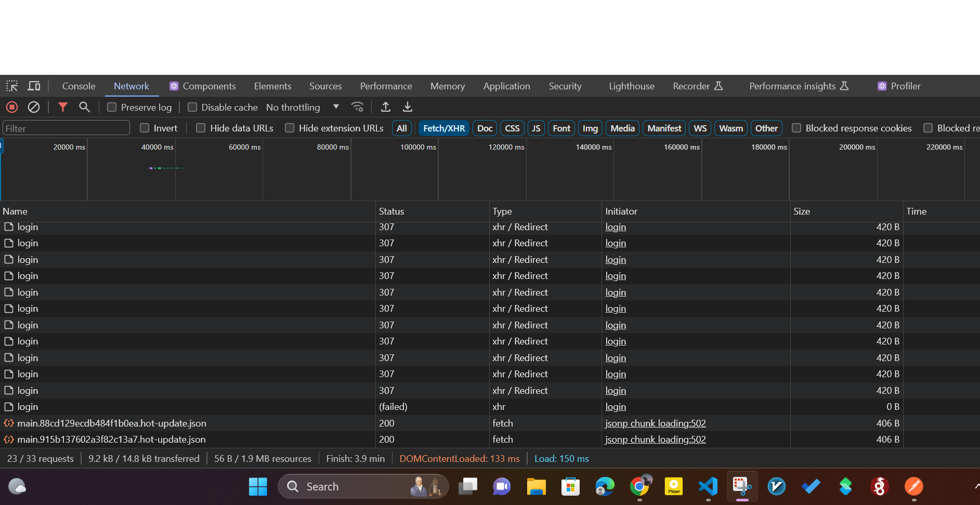
Task: Click the 40000 ms timeline overview activity
Action: (166, 168)
